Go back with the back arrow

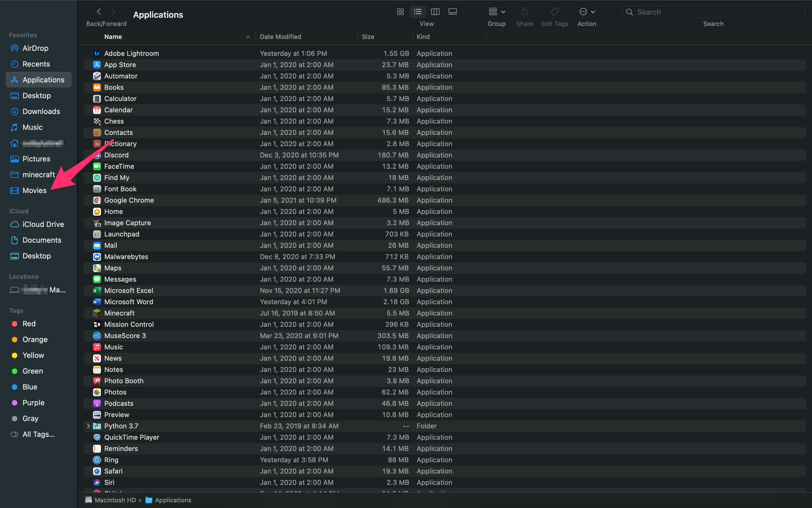coord(99,12)
